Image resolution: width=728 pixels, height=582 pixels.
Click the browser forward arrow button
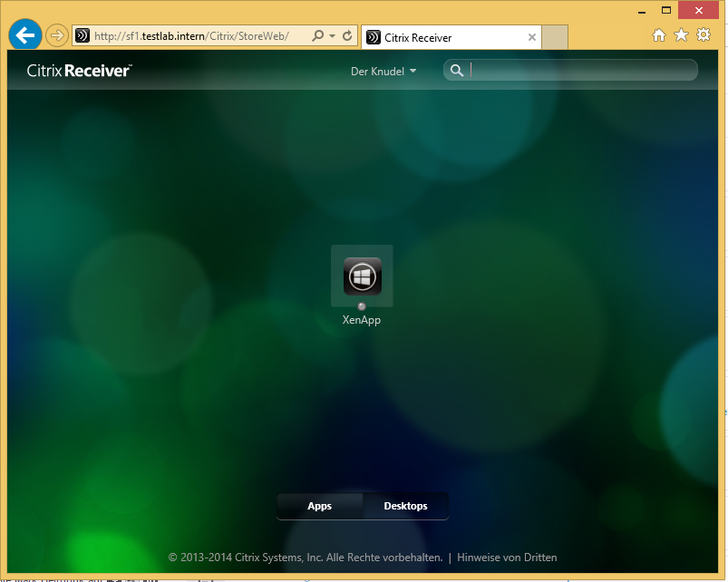coord(56,35)
